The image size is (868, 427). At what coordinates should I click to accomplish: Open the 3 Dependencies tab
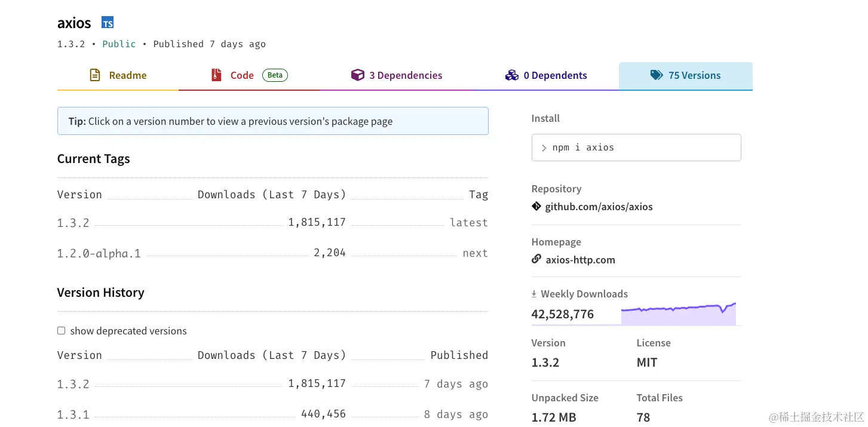[397, 76]
